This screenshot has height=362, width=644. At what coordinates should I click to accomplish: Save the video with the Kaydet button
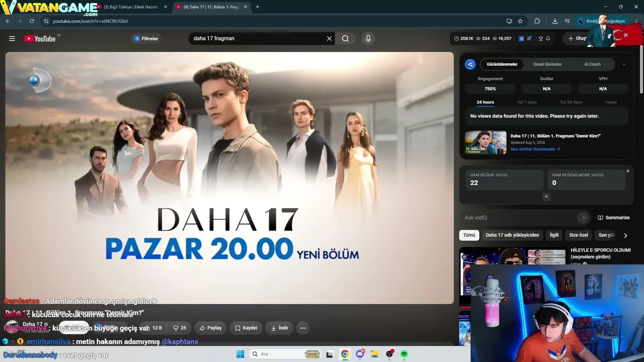246,328
